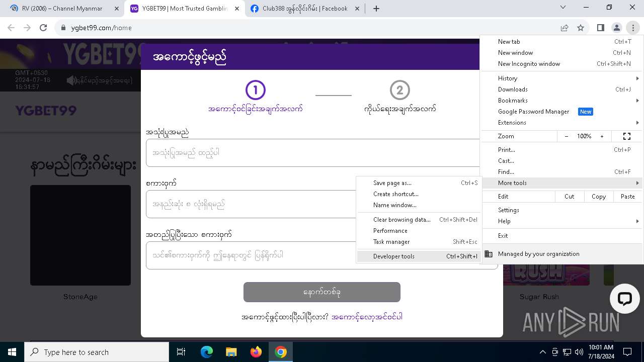Open the Windows Start menu

tap(12, 352)
